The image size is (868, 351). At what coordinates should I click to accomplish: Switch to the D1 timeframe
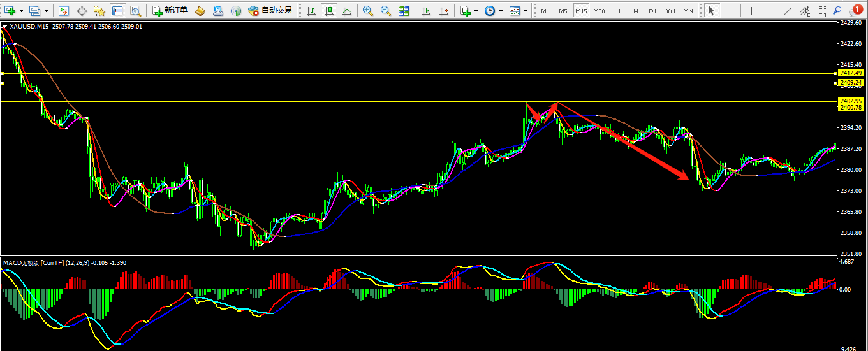(x=652, y=11)
